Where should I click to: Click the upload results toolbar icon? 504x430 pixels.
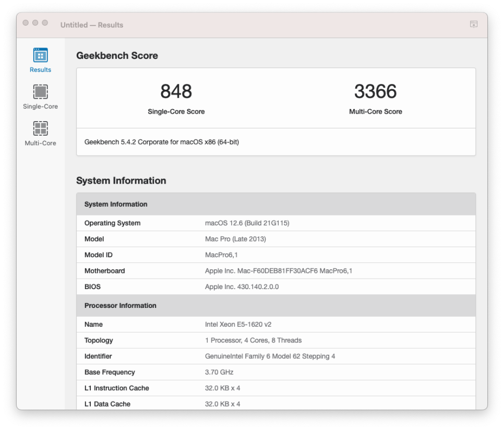[473, 25]
